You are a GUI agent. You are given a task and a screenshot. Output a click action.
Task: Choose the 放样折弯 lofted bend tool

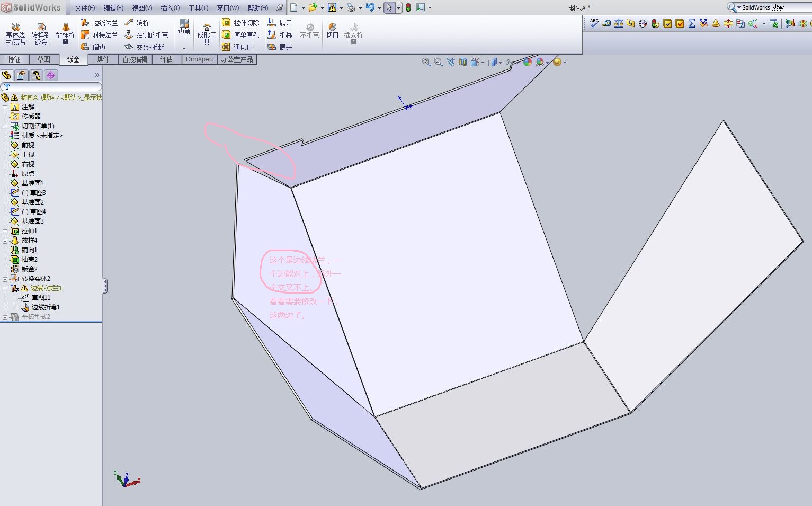click(x=65, y=34)
